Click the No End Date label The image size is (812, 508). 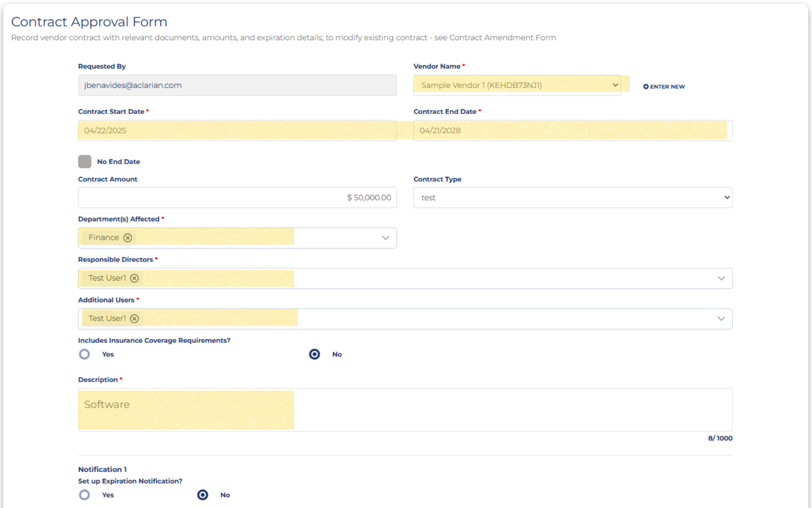point(119,162)
